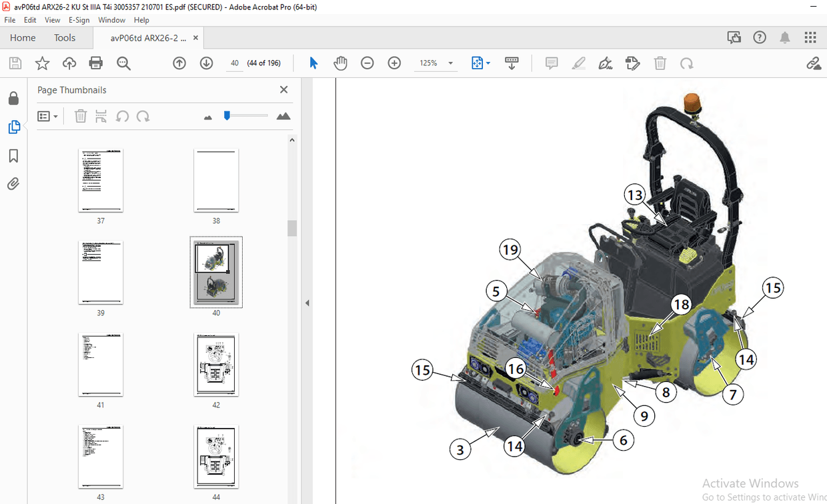Print the PDF document
The height and width of the screenshot is (504, 827).
point(95,63)
